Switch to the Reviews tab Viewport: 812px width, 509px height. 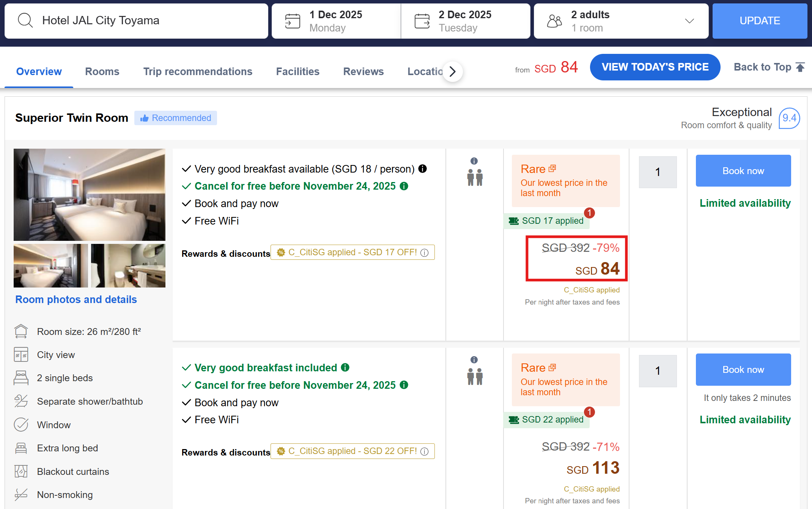[x=363, y=71]
